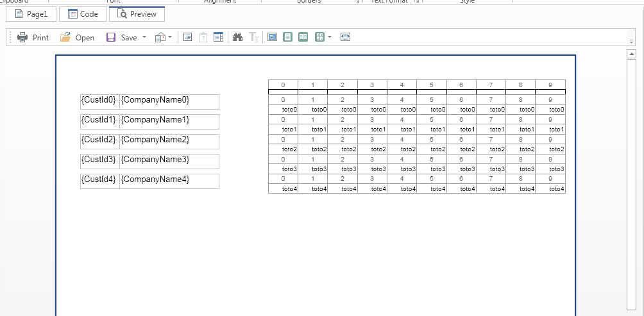Image resolution: width=644 pixels, height=316 pixels.
Task: Click the {CustId3} cell
Action: (100, 162)
